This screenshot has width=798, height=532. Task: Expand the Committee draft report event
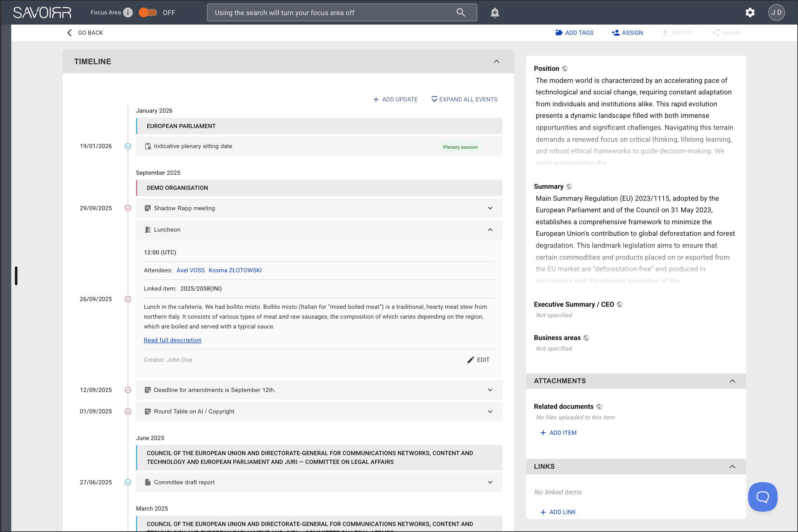[490, 482]
